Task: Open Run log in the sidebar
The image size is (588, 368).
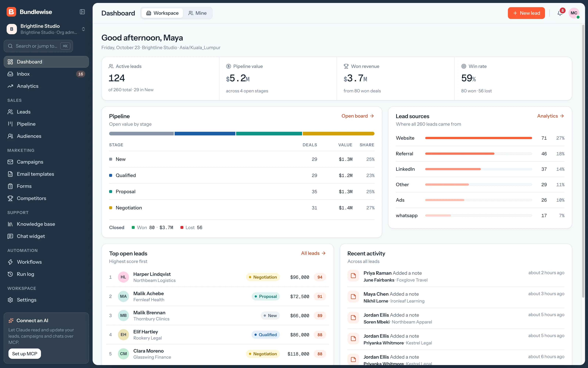Action: point(46,274)
